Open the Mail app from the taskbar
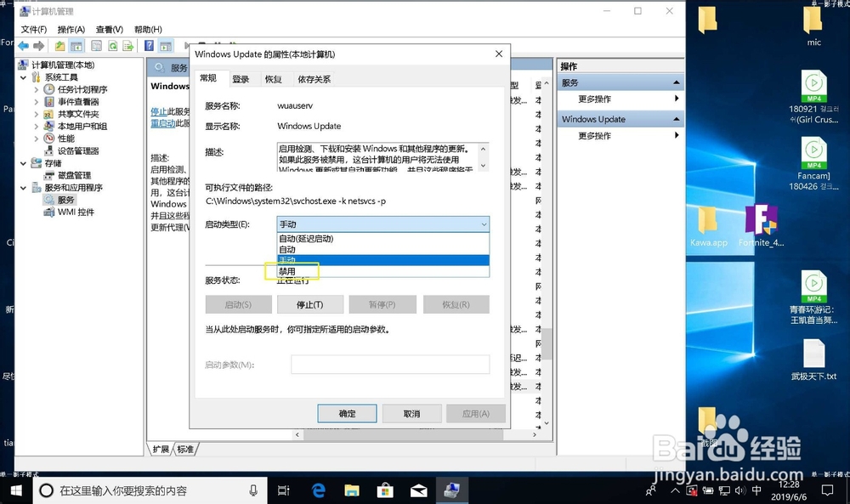Image resolution: width=850 pixels, height=504 pixels. pyautogui.click(x=418, y=490)
